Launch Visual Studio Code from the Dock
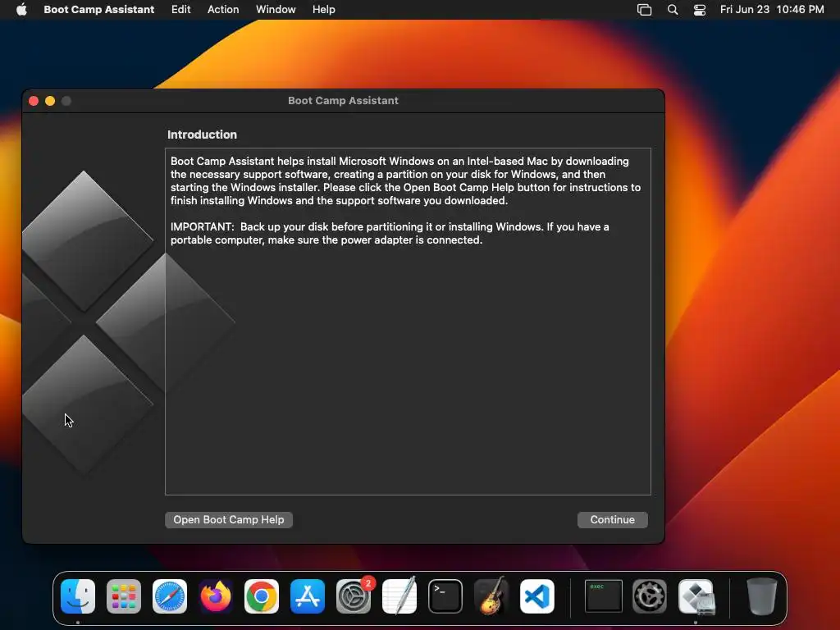Image resolution: width=840 pixels, height=630 pixels. point(537,596)
